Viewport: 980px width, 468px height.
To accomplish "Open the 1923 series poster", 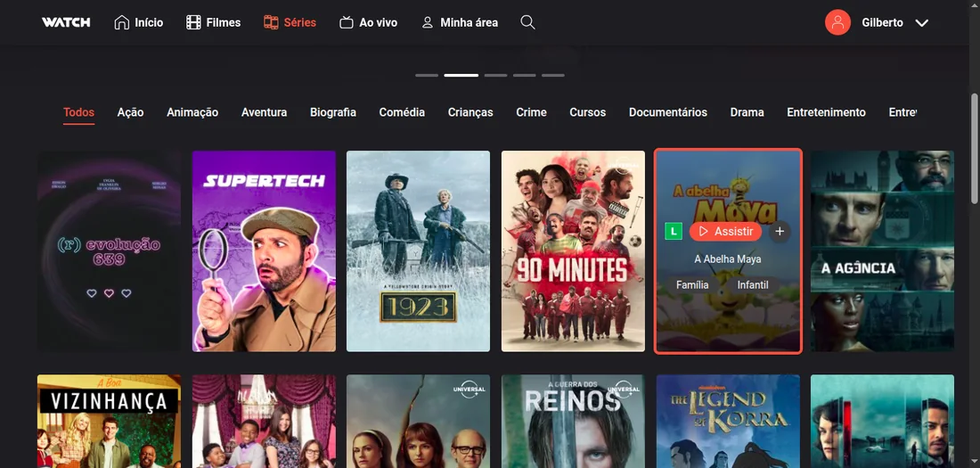I will point(418,250).
